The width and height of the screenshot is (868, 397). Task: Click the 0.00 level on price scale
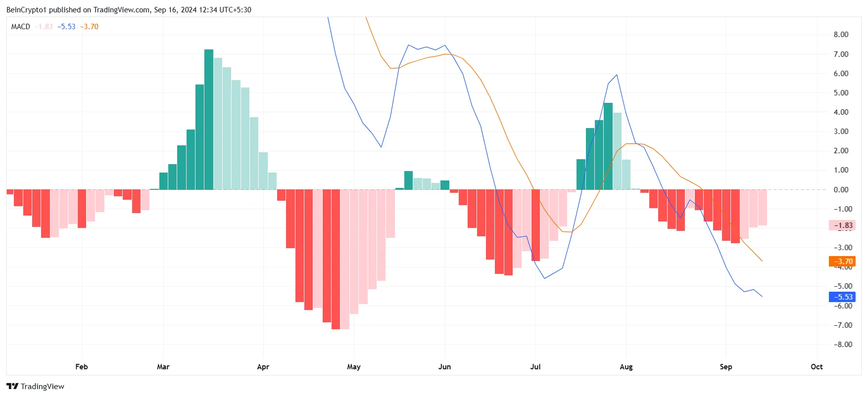[x=841, y=190]
